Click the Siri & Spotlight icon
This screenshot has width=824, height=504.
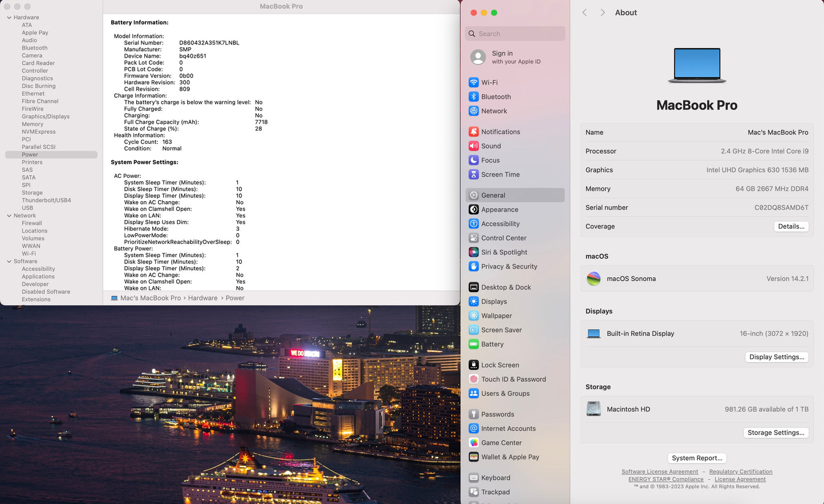coord(473,252)
